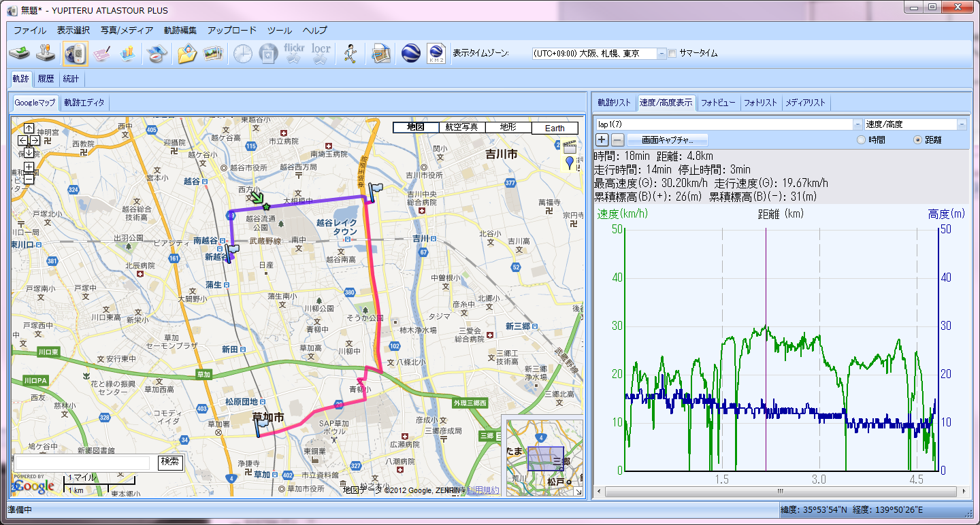
Task: Switch to the 統計 tab
Action: [x=71, y=79]
